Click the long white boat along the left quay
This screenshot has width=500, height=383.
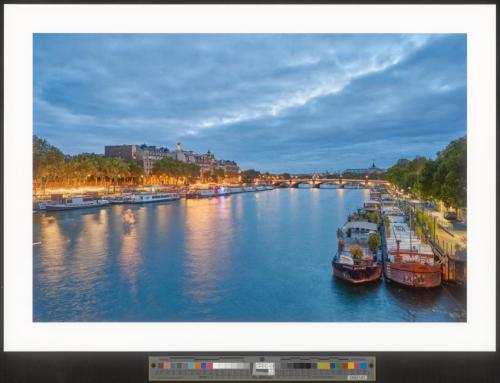click(154, 197)
